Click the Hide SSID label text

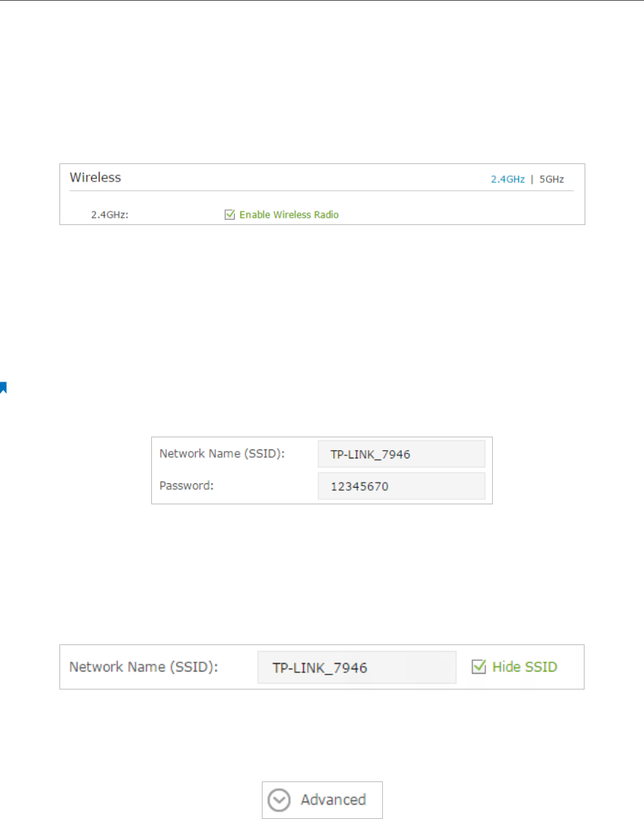click(x=524, y=667)
